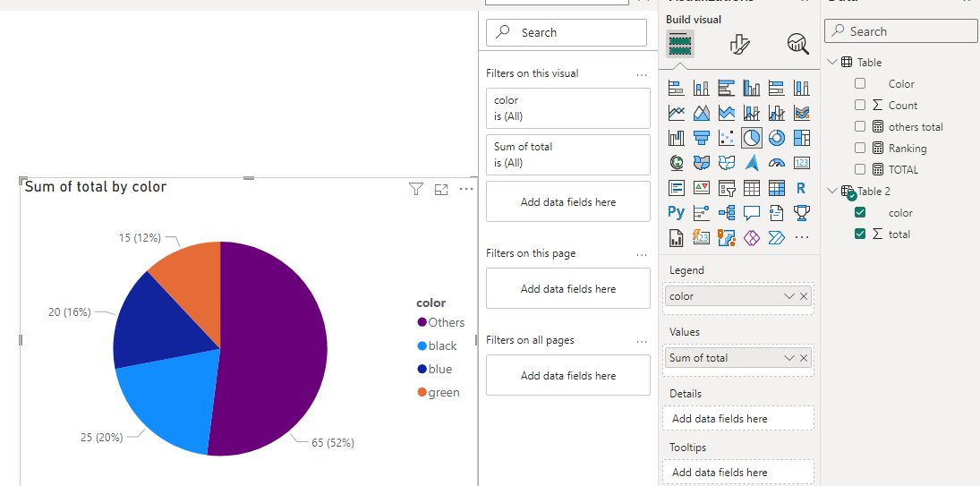The width and height of the screenshot is (980, 486).
Task: Select the Slicer visual
Action: point(726,187)
